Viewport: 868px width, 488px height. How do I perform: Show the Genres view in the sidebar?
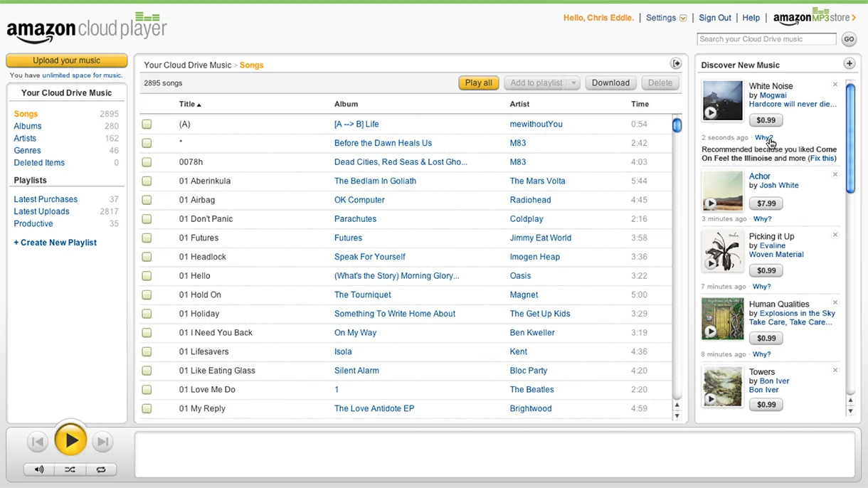[27, 150]
